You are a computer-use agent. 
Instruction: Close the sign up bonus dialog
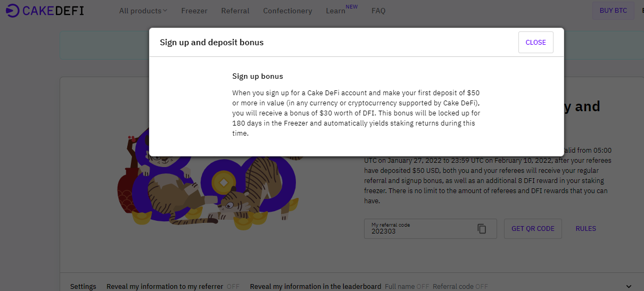tap(535, 43)
